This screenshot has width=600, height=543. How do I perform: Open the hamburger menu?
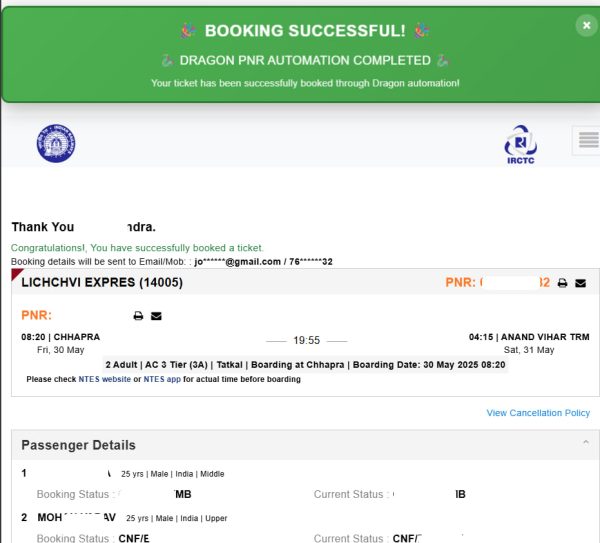pos(589,140)
